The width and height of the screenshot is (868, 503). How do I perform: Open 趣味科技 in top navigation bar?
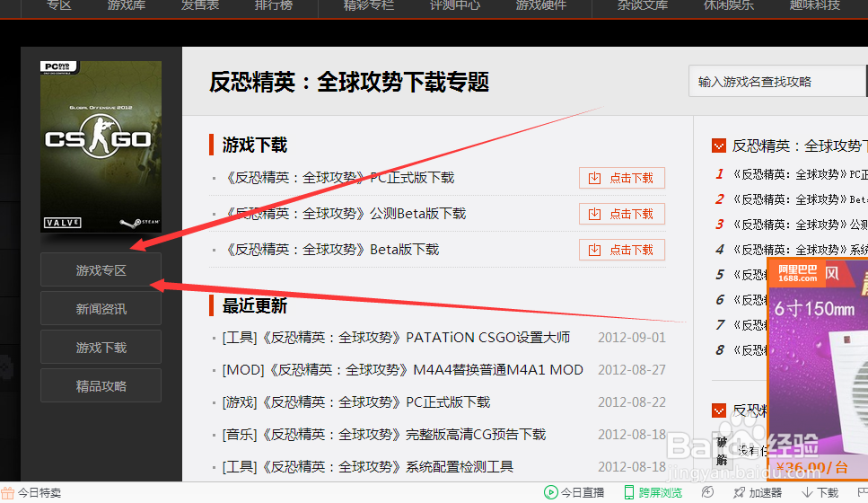click(x=815, y=5)
